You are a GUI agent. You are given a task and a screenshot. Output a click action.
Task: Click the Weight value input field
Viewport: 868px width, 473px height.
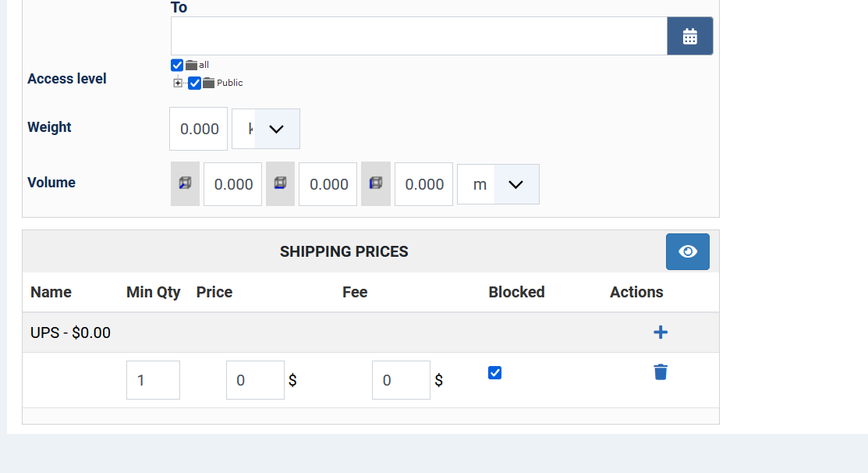coord(199,129)
